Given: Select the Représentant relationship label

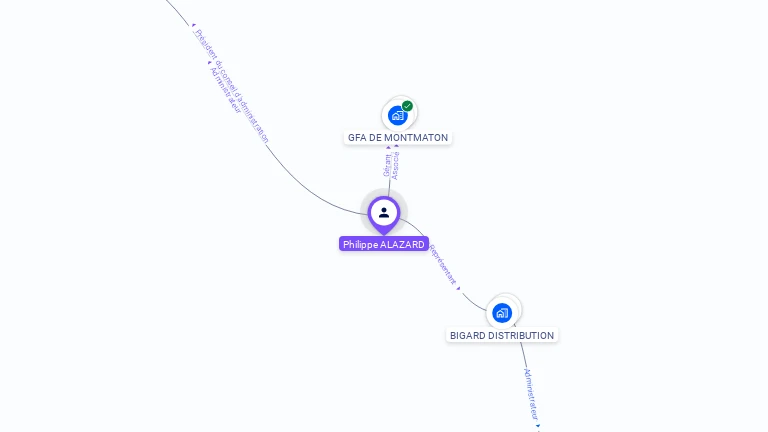Looking at the screenshot, I should pyautogui.click(x=443, y=265).
